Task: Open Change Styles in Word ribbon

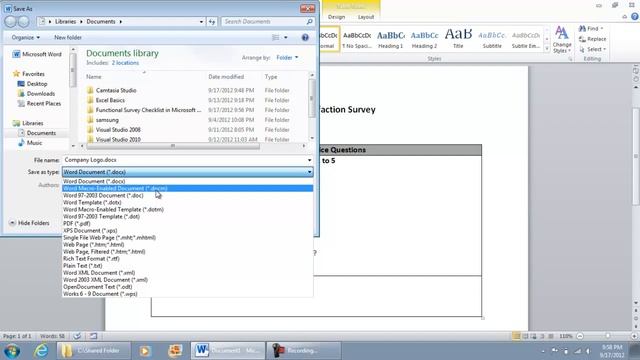Action: pos(562,39)
